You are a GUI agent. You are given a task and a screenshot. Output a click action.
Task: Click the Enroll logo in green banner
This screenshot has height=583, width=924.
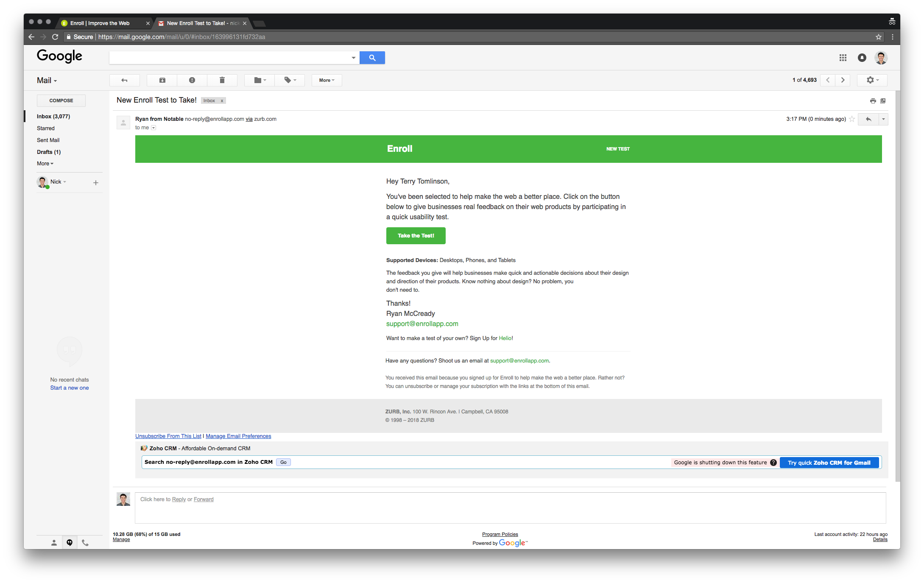(x=399, y=149)
